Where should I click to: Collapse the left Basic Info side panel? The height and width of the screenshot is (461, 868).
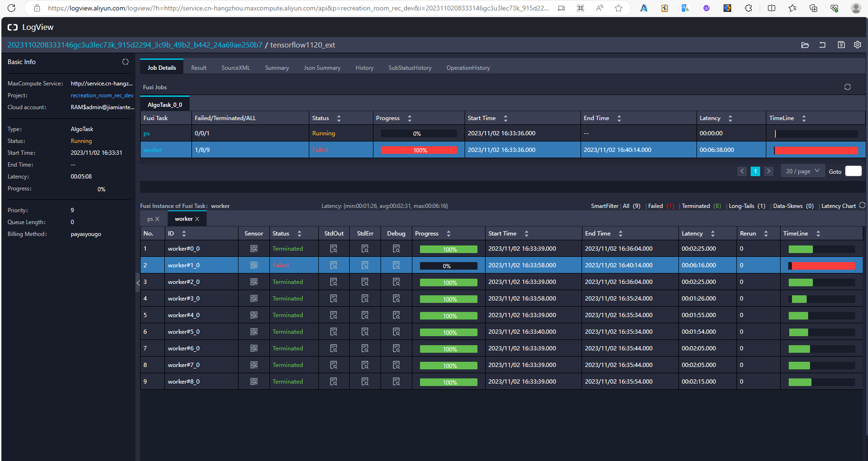138,282
